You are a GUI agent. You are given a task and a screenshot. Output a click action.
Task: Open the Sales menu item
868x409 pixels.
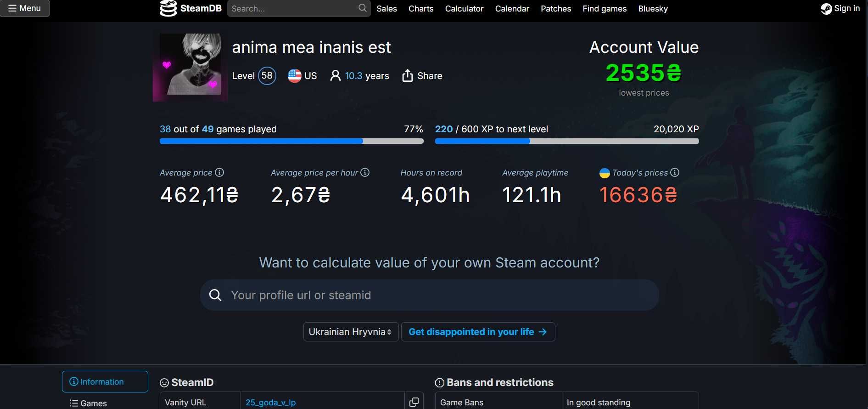tap(386, 9)
